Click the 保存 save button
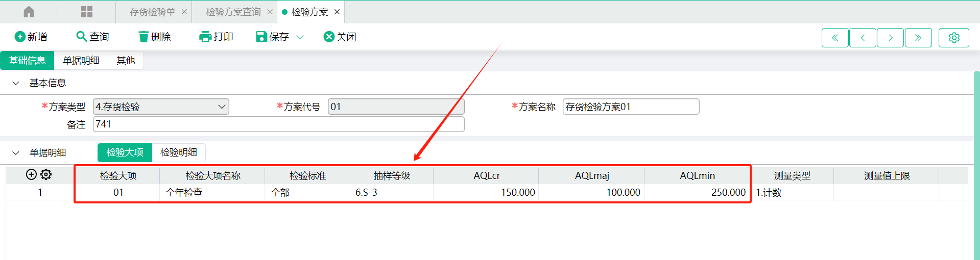This screenshot has width=980, height=260. (273, 37)
